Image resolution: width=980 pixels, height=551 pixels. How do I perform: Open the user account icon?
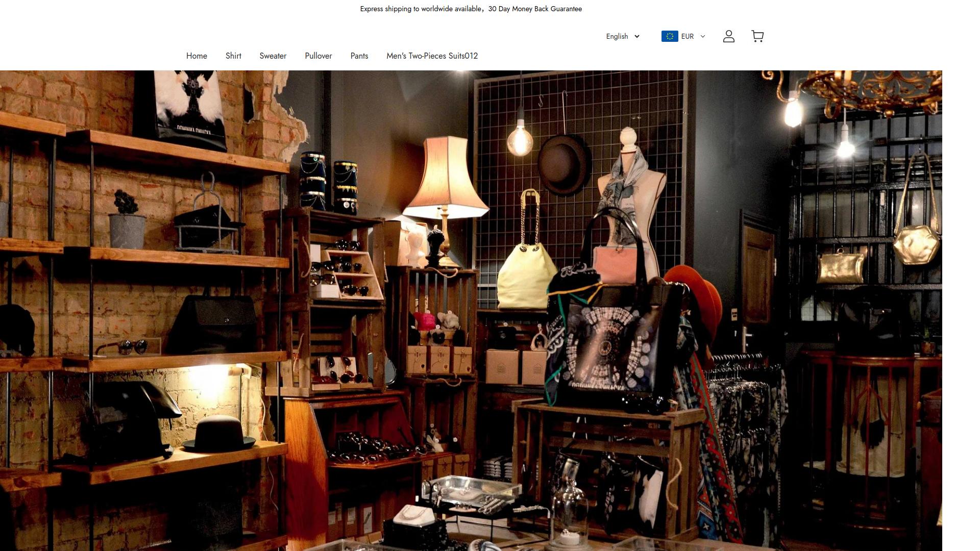(728, 36)
